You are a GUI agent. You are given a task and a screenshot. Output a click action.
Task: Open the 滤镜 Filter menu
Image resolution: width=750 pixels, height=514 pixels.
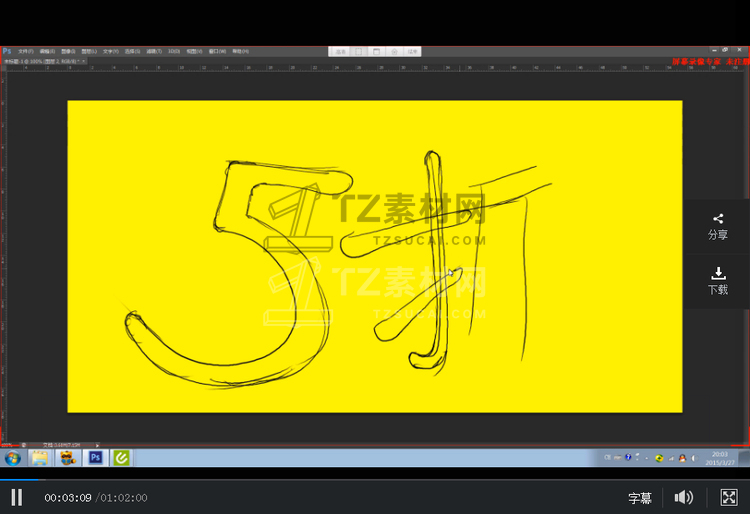154,51
